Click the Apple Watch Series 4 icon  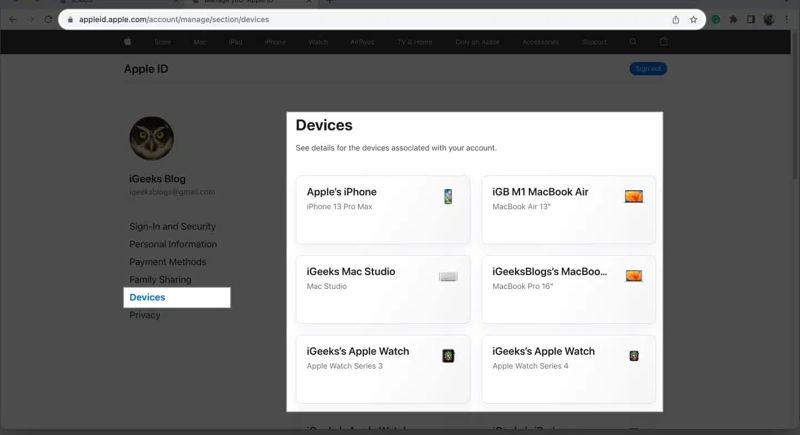point(634,355)
